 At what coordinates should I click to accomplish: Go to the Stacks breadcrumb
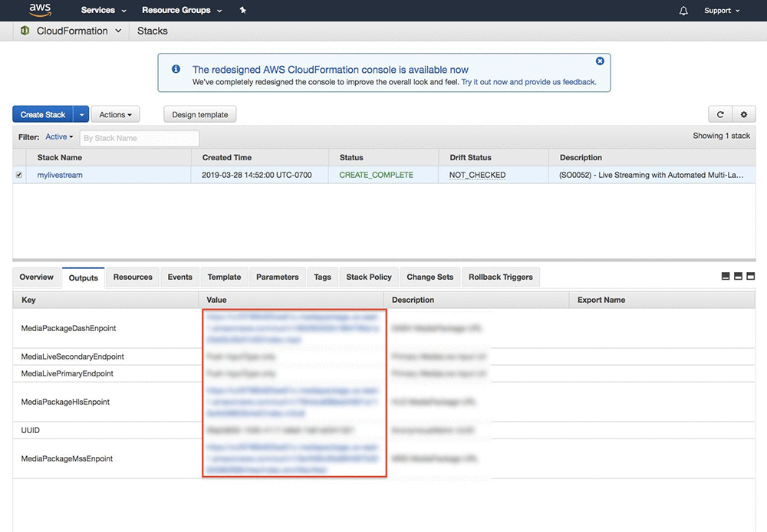coord(152,31)
